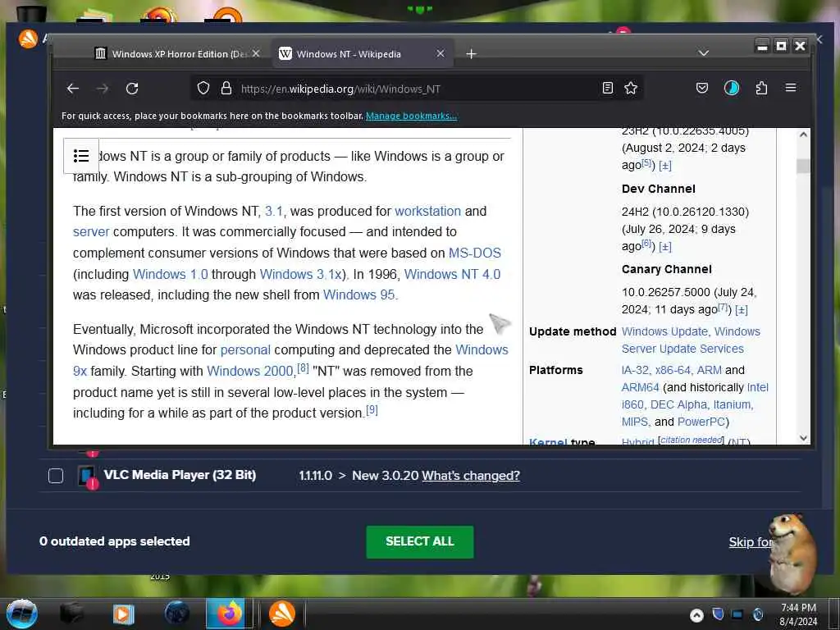Viewport: 840px width, 630px height.
Task: Jump to citation reference 9
Action: (372, 410)
